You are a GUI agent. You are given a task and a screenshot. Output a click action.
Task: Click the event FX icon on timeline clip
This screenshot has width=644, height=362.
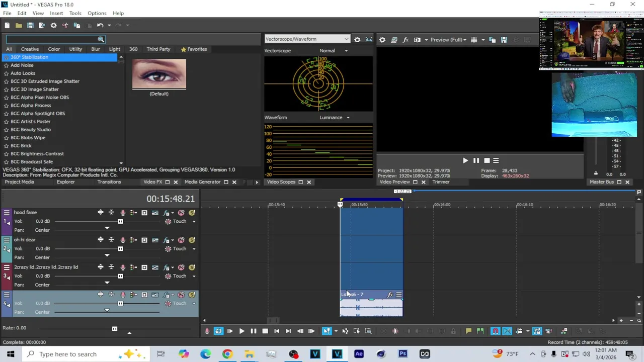click(x=390, y=295)
